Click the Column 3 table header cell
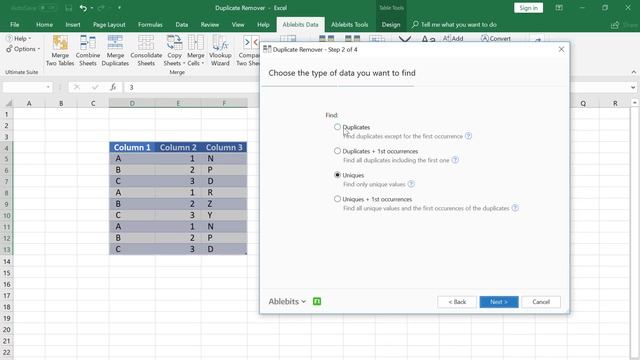 [224, 147]
